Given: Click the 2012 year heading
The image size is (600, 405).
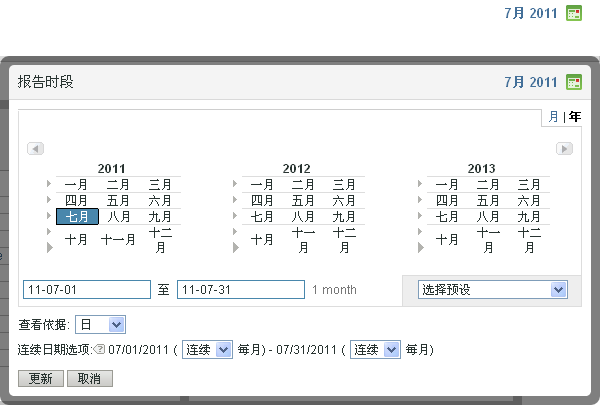Looking at the screenshot, I should 297,168.
